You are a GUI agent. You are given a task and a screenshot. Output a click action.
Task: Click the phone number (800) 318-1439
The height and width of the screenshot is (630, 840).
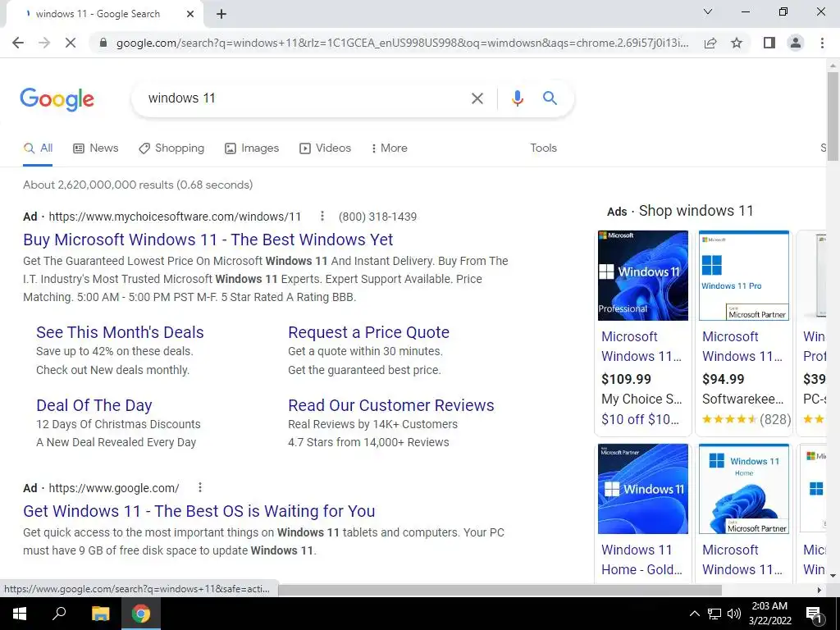tap(377, 217)
